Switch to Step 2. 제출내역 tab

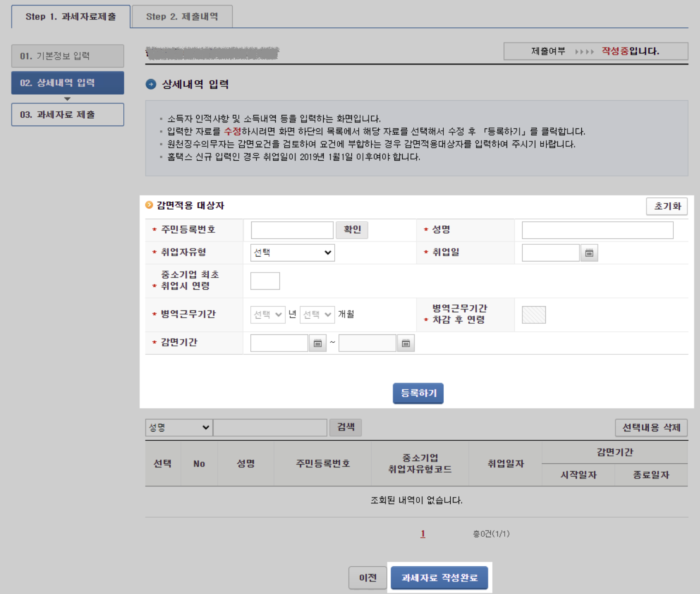point(182,17)
